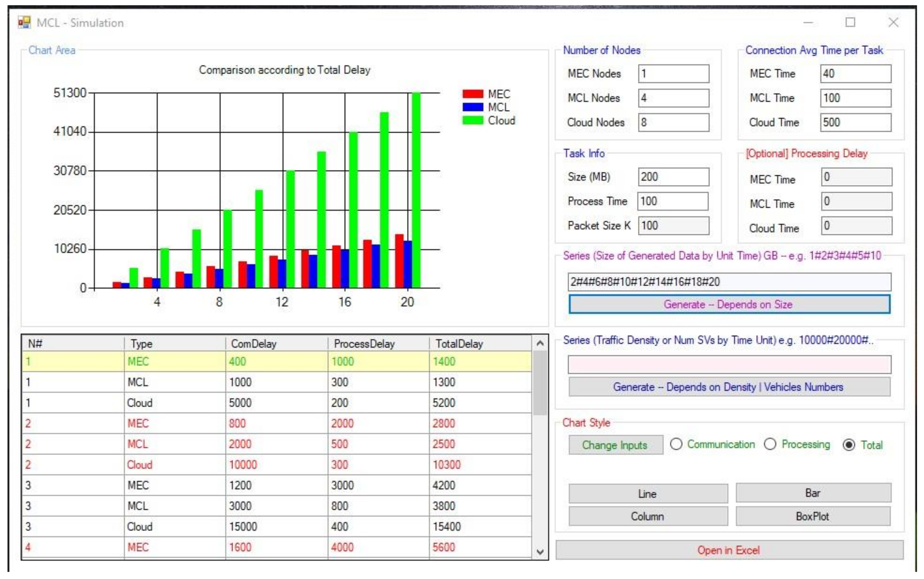Image resolution: width=924 pixels, height=579 pixels.
Task: Select the highlighted first MEC table row
Action: point(276,362)
